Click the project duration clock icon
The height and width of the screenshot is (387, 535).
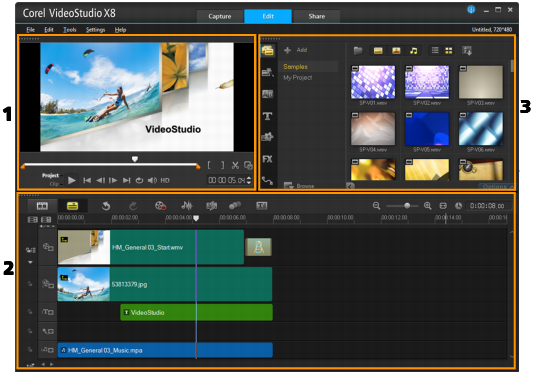click(459, 206)
